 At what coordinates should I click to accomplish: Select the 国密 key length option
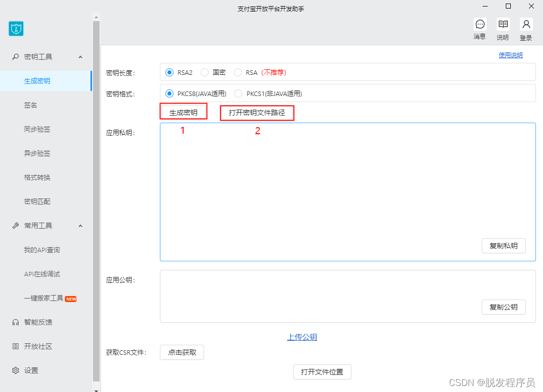click(x=205, y=72)
